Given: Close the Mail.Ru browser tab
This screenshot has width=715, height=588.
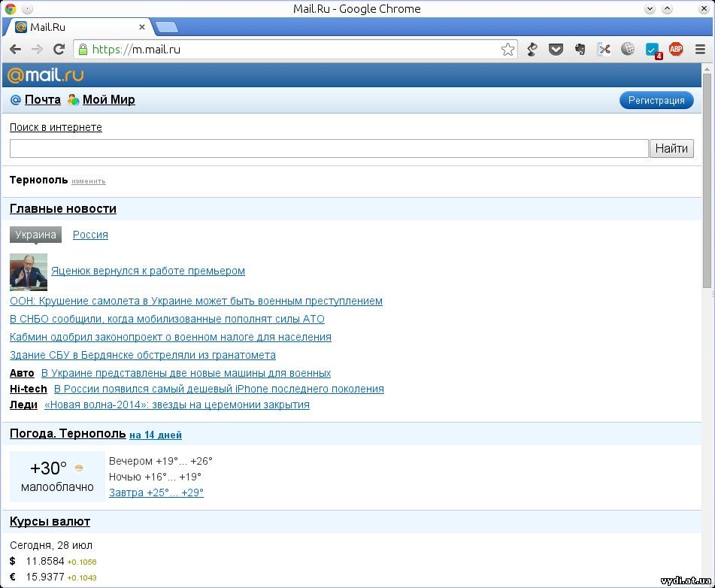Looking at the screenshot, I should point(142,27).
